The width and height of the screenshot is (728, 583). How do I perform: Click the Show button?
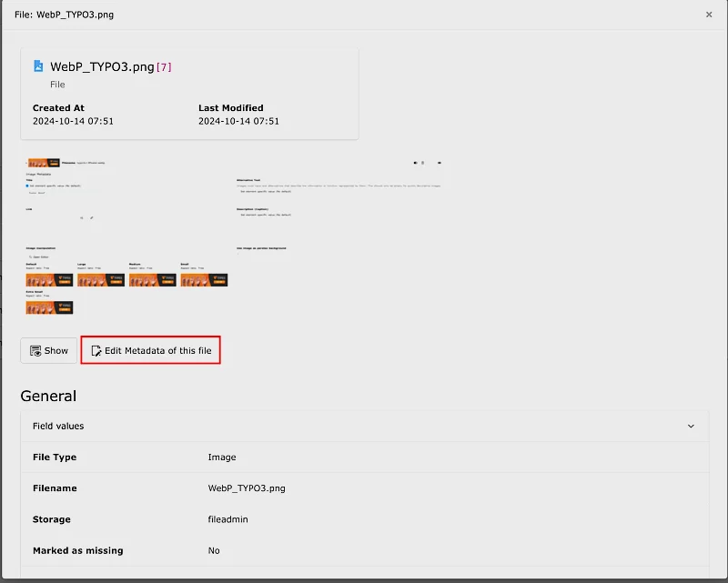pyautogui.click(x=48, y=350)
